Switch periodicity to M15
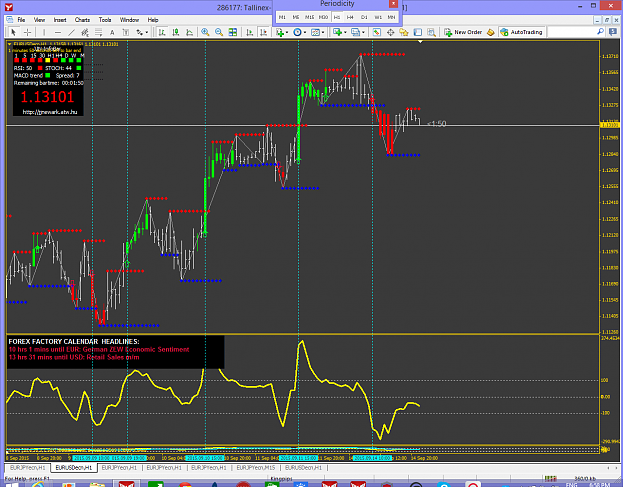625x487 pixels. pos(309,17)
